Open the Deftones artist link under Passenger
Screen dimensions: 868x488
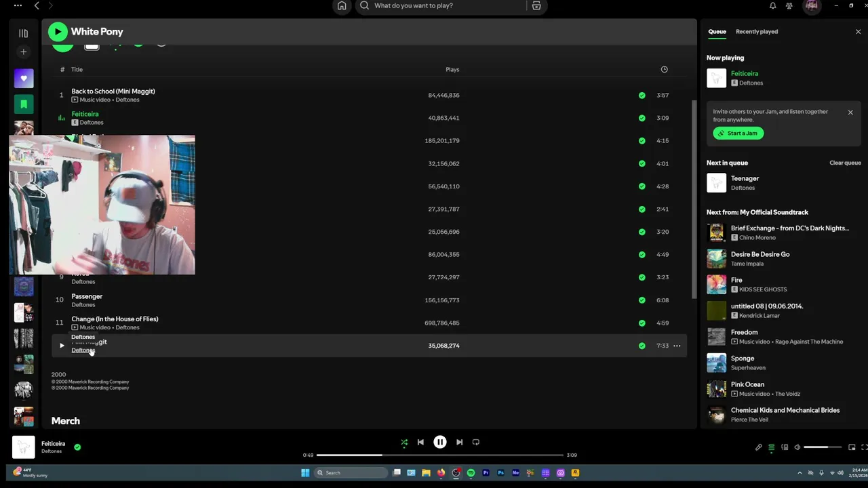83,305
